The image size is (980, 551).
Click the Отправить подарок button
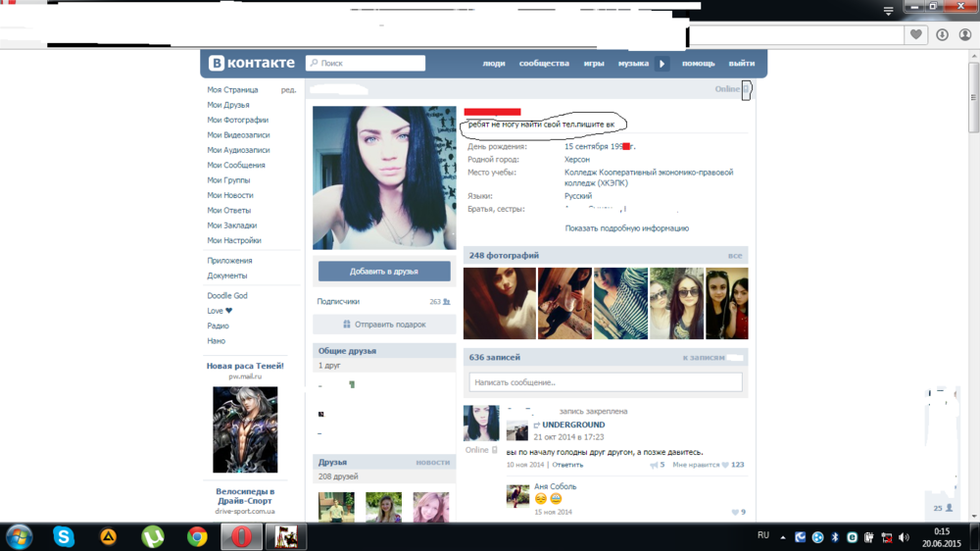click(384, 325)
